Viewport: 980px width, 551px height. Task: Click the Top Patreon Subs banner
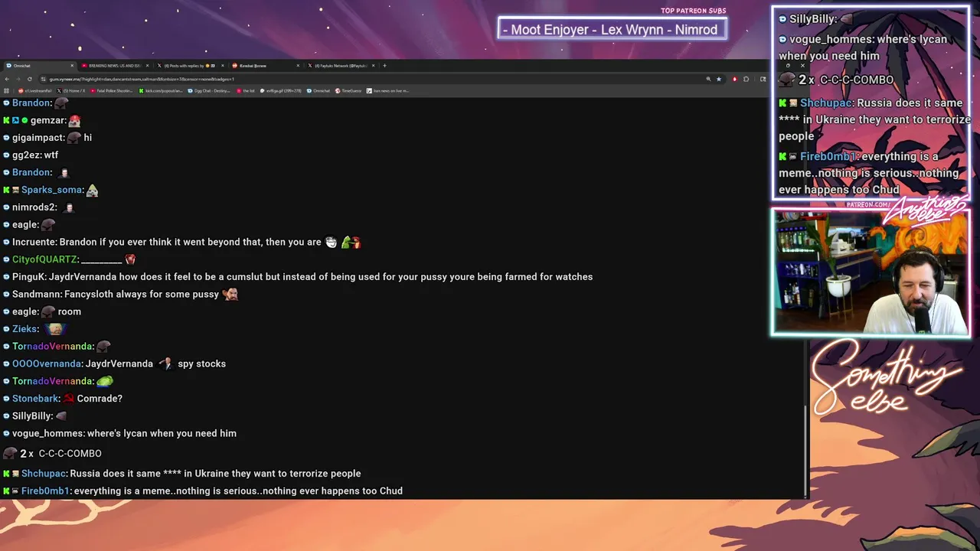coord(612,29)
